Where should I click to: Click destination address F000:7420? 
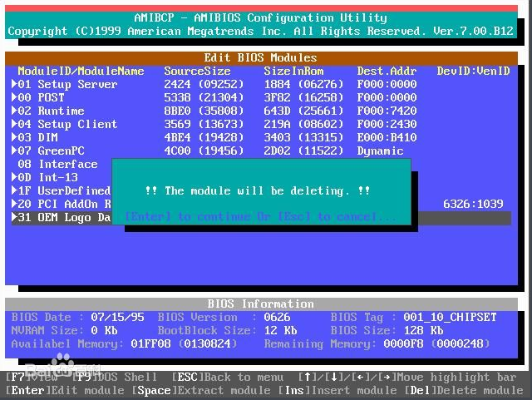point(387,111)
